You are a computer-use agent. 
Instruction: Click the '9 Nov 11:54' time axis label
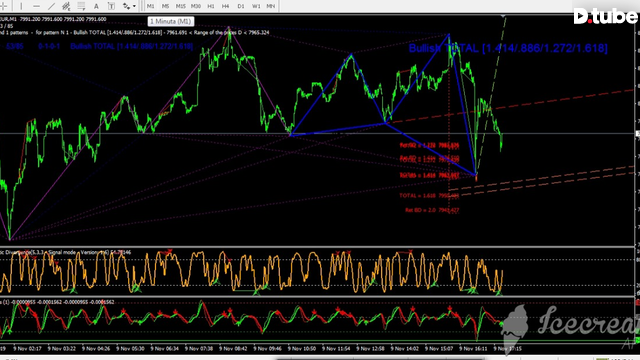(336, 349)
